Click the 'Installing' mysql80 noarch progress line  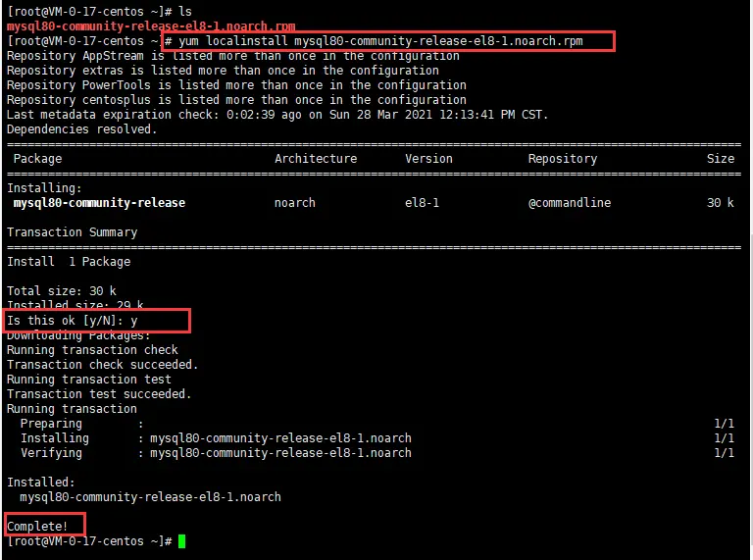(x=376, y=438)
